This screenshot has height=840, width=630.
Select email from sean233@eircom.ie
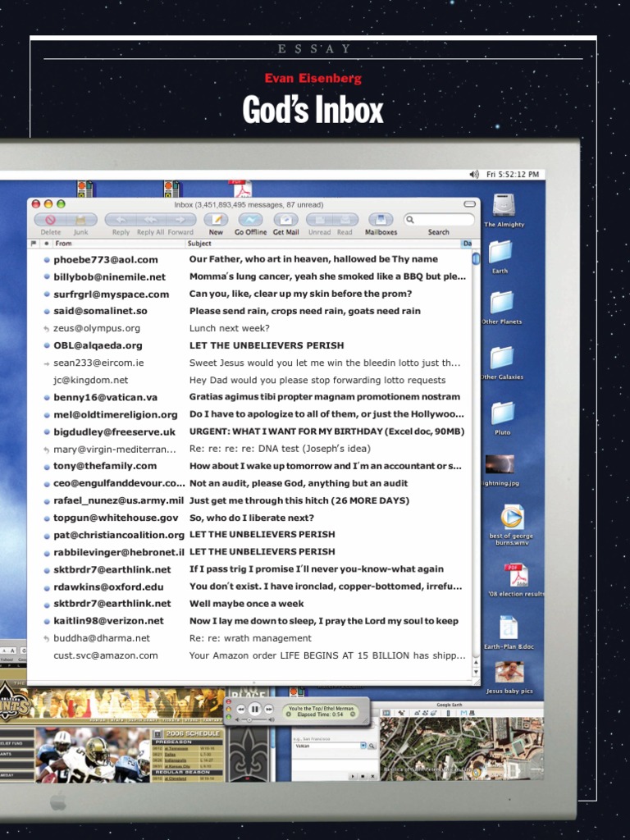pos(251,363)
